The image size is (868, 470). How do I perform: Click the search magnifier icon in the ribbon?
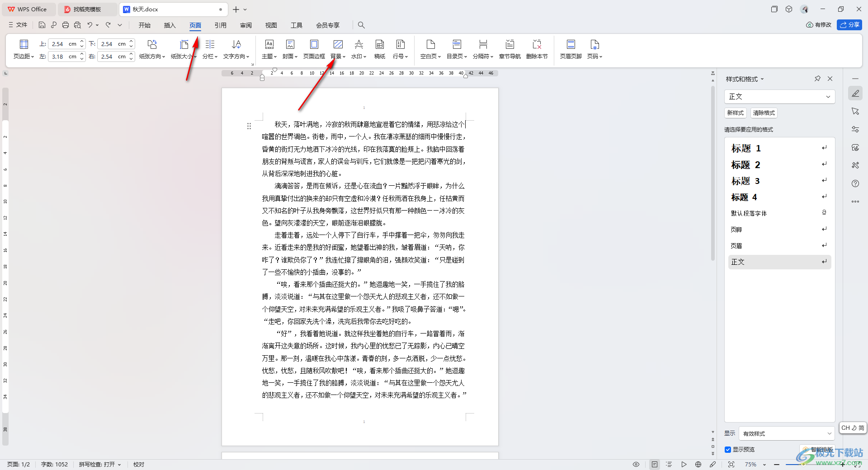(361, 25)
